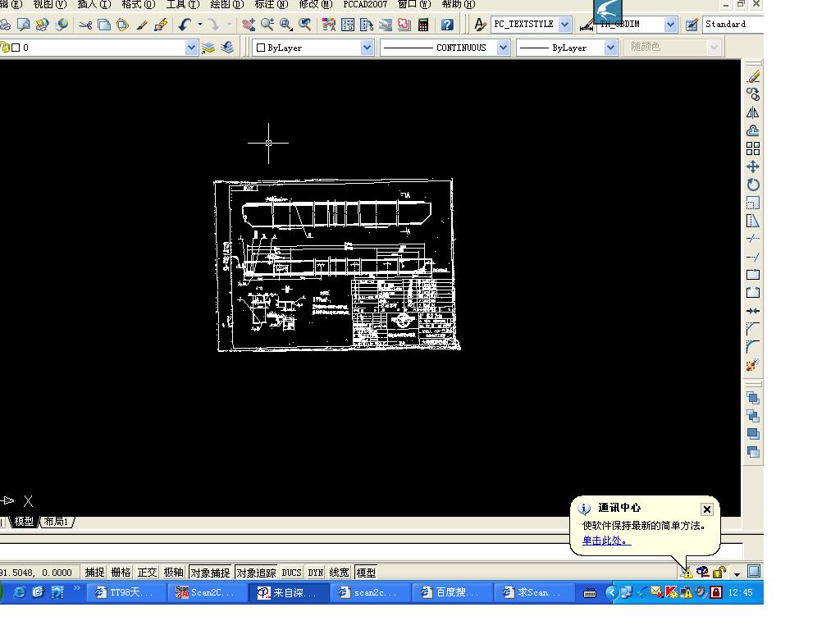
Task: Toggle 极轴 polar tracking
Action: point(174,573)
